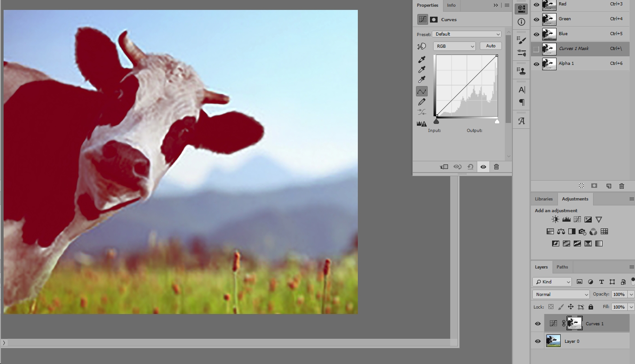Switch to the Paths tab
This screenshot has width=635, height=364.
point(562,267)
